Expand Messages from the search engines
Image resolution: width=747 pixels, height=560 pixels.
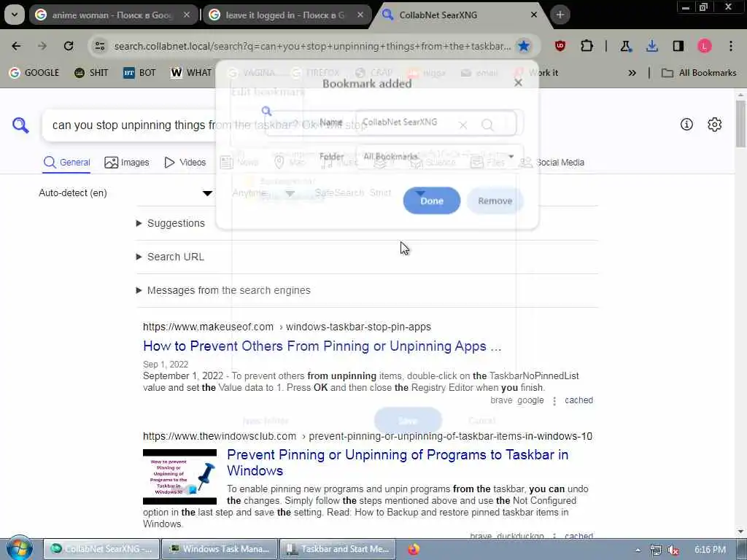tap(223, 290)
